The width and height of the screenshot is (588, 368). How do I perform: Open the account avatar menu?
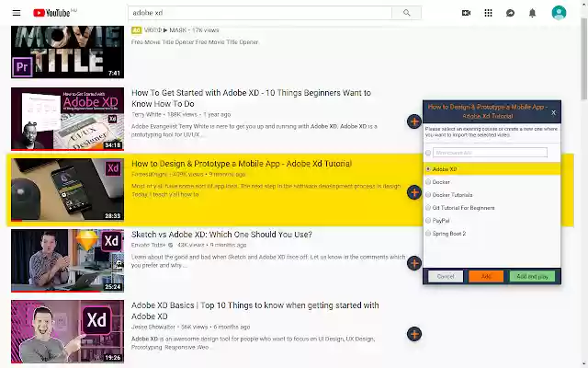(x=559, y=13)
